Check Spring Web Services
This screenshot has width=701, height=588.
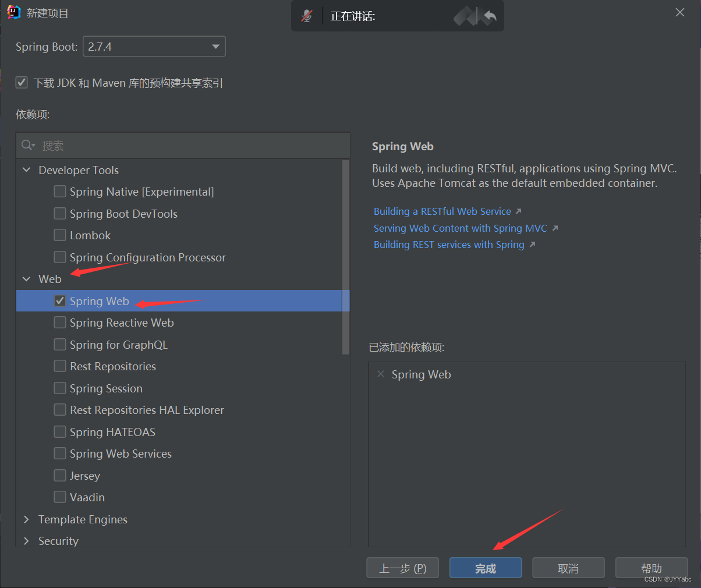pyautogui.click(x=59, y=454)
